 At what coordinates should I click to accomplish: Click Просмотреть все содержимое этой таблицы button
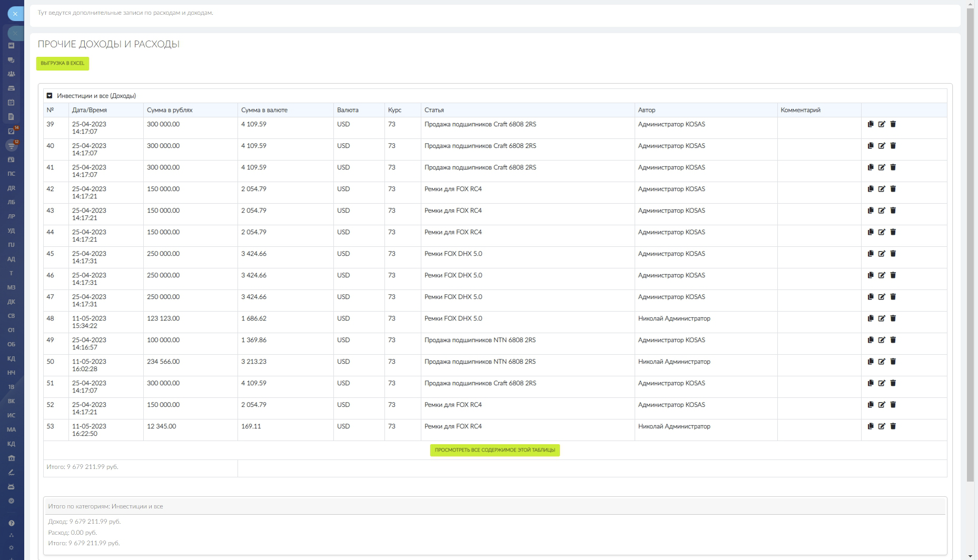[495, 450]
